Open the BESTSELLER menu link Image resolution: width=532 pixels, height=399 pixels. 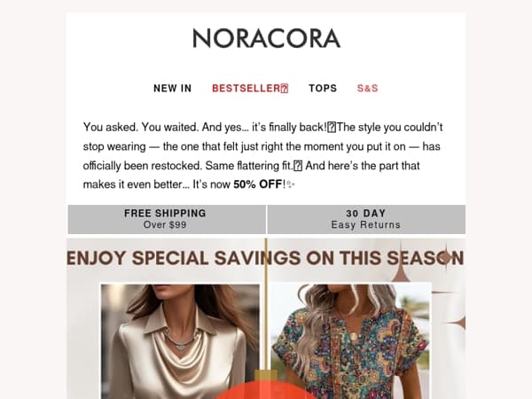(x=250, y=88)
